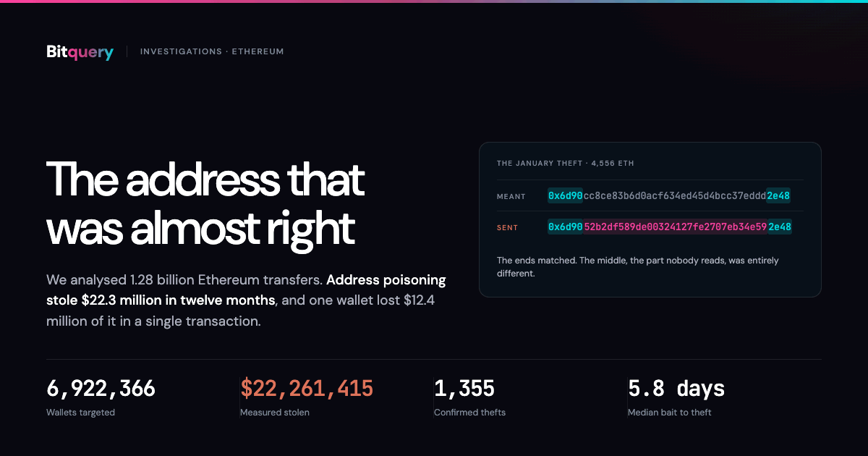Click the 5.8 days statistic
The height and width of the screenshot is (456, 868).
pos(676,389)
